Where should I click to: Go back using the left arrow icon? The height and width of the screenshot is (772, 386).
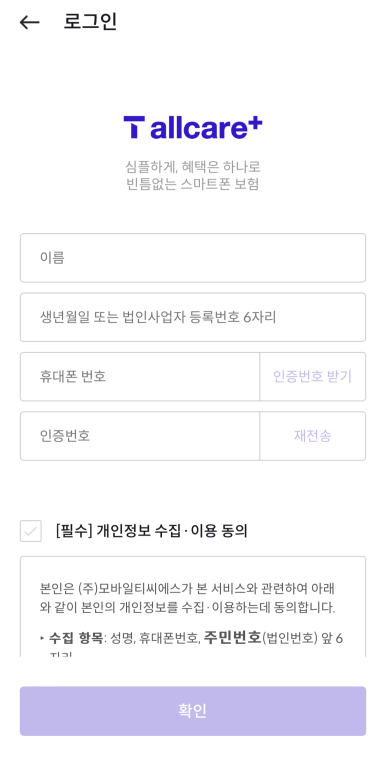click(29, 22)
